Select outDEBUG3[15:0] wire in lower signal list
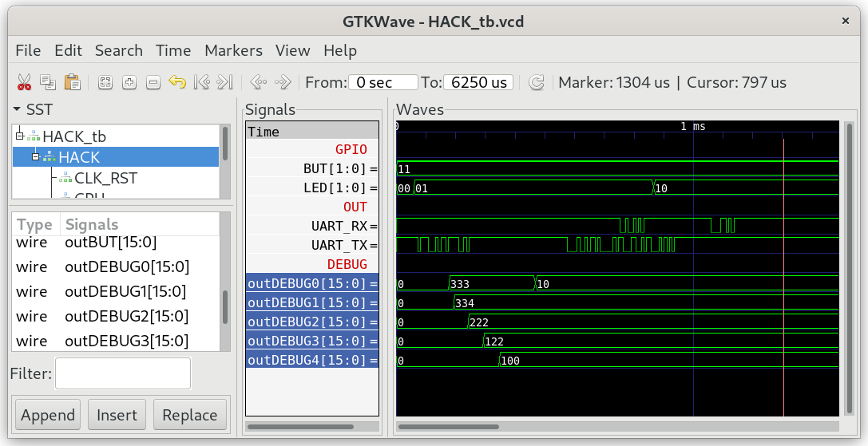 pyautogui.click(x=127, y=341)
